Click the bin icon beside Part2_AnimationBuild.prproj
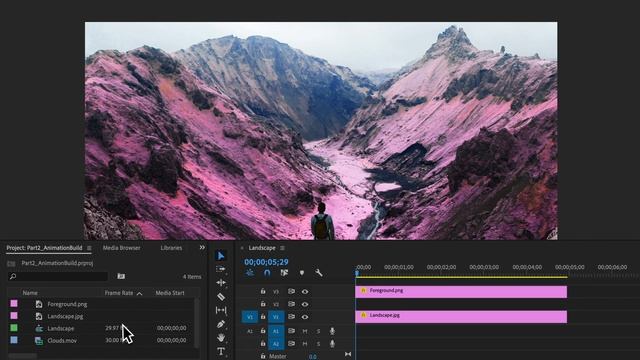The width and height of the screenshot is (640, 360). (x=11, y=264)
